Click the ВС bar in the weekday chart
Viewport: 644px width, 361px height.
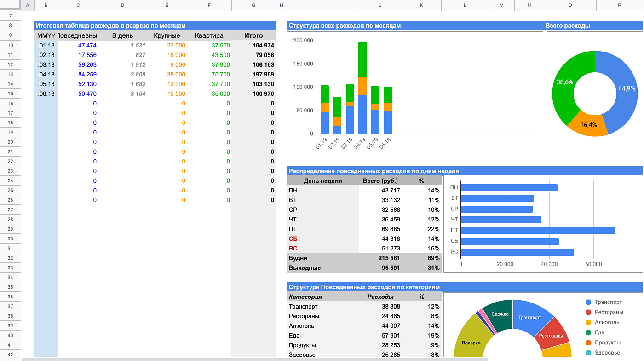(x=517, y=252)
